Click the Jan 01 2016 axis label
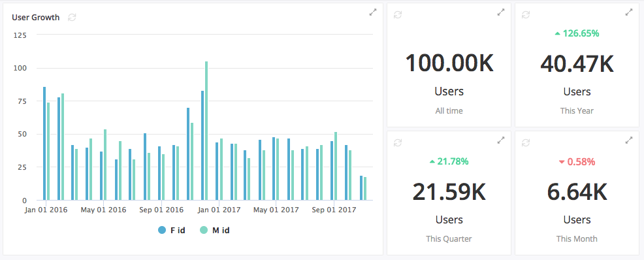This screenshot has height=260, width=644. (46, 210)
